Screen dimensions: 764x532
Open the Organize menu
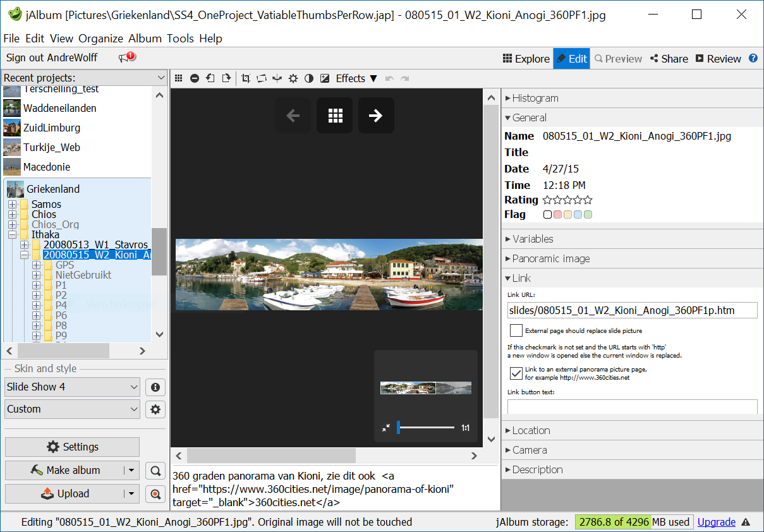(x=100, y=39)
